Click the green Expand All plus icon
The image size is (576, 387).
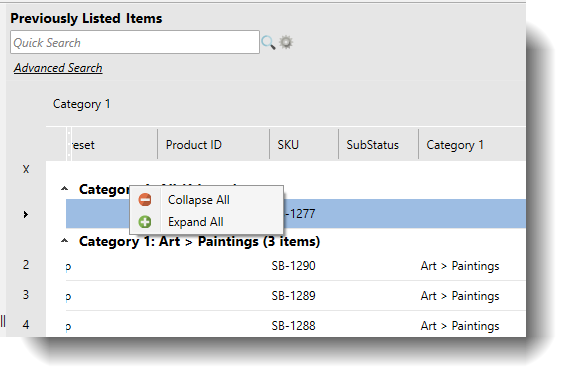(x=145, y=222)
